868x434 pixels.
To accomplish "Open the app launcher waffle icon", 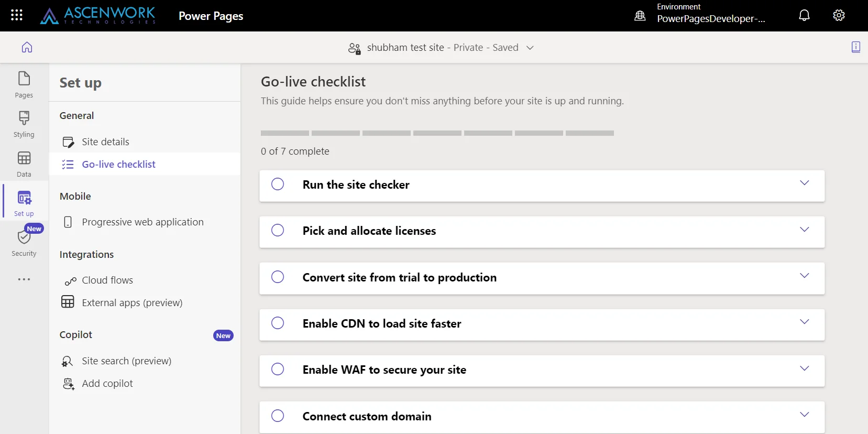I will [x=17, y=15].
